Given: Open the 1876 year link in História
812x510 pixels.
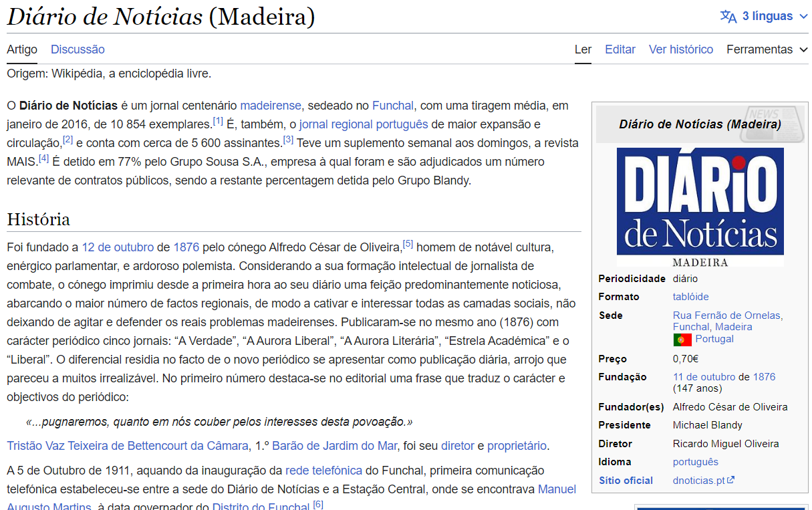Looking at the screenshot, I should (x=186, y=247).
